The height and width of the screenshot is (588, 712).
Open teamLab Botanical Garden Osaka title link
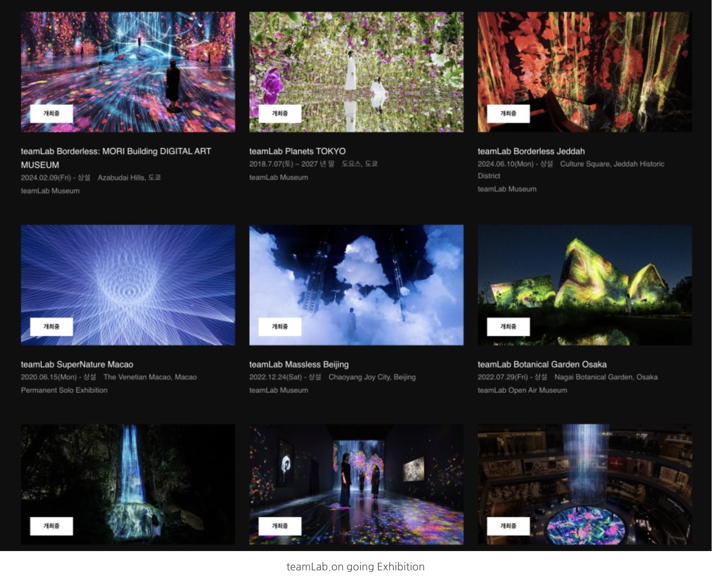(x=542, y=364)
